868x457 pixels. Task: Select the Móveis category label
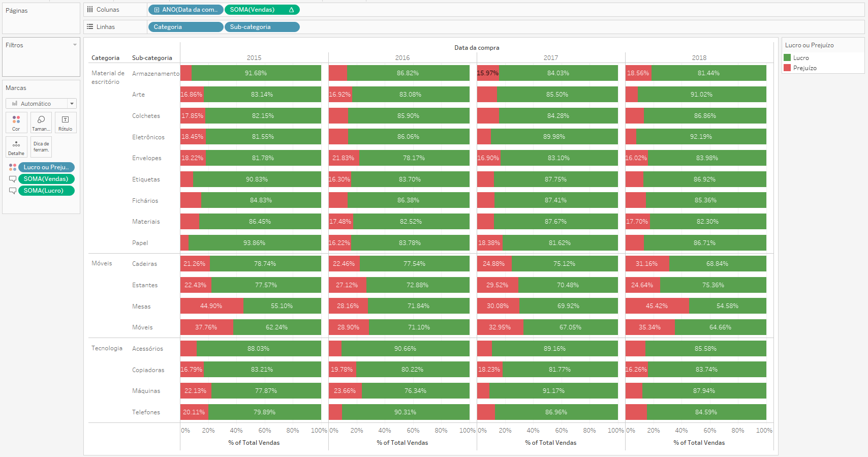pyautogui.click(x=102, y=263)
